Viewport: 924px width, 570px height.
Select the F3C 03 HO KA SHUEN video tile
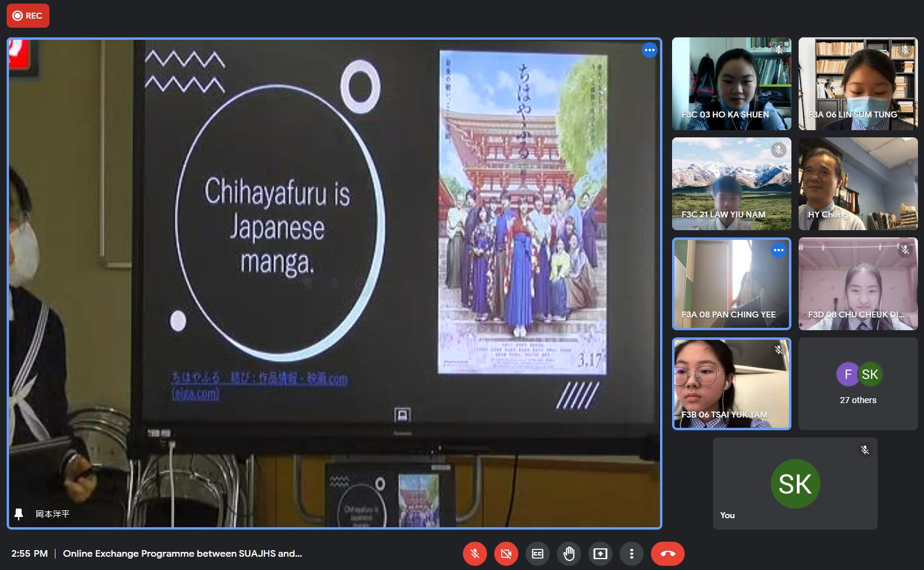click(x=732, y=84)
